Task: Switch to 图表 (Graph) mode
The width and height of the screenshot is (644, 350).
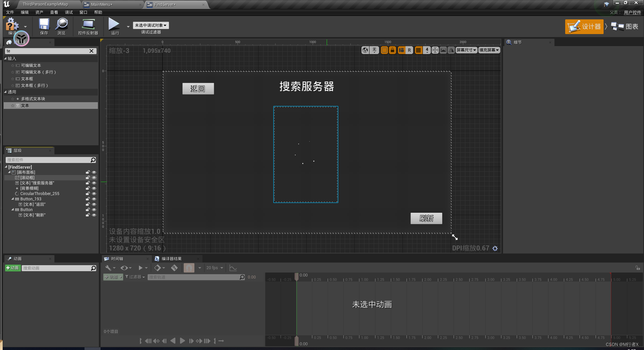Action: coord(625,26)
